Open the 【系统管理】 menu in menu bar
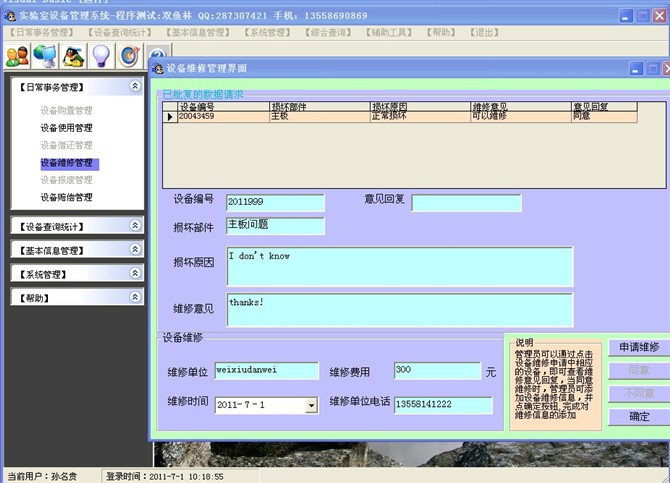Viewport: 670px width, 483px height. coord(267,32)
